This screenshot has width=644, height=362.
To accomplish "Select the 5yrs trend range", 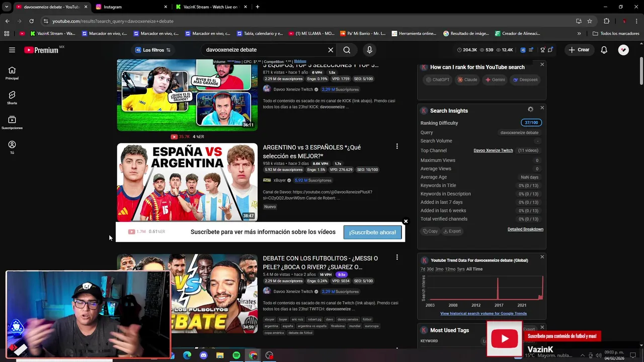I will (x=460, y=269).
